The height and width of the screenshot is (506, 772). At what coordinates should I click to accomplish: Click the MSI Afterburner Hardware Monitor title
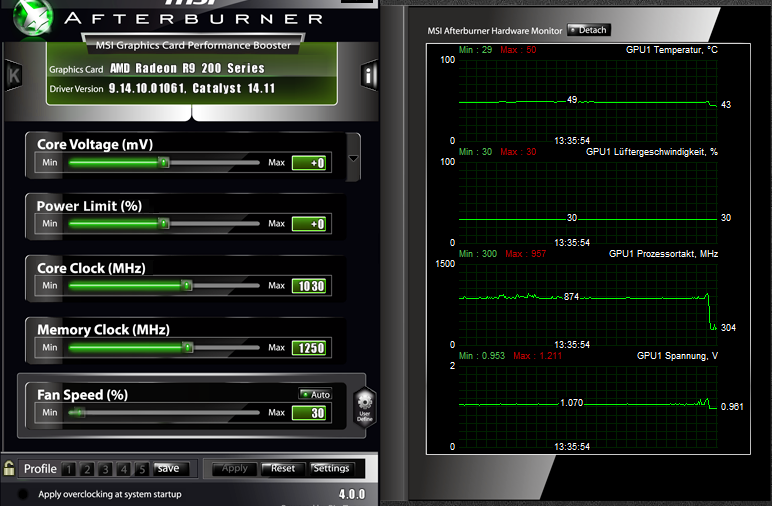tap(494, 31)
